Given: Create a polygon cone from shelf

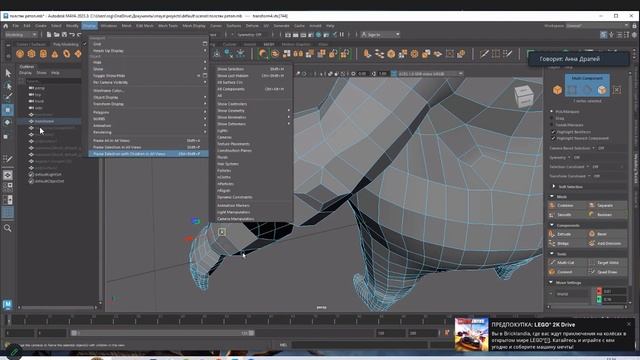Looking at the screenshot, I should pos(54,54).
